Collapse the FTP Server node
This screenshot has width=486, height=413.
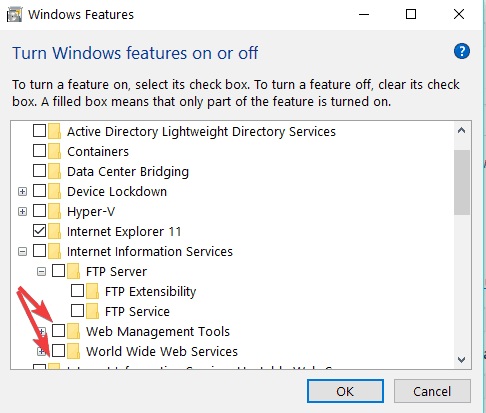click(41, 271)
